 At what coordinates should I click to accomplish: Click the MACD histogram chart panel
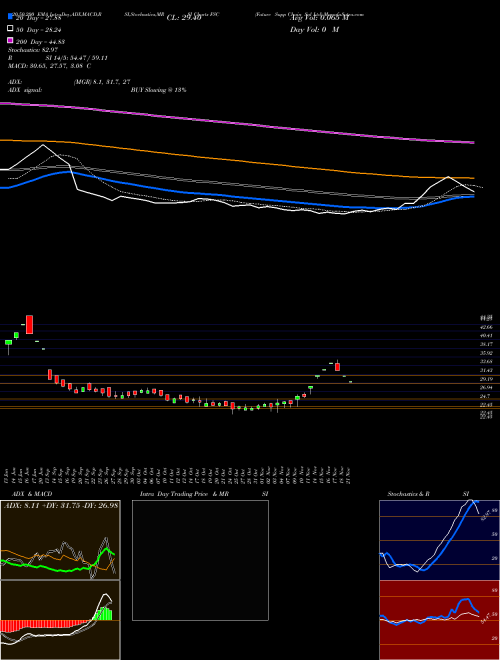(x=60, y=620)
